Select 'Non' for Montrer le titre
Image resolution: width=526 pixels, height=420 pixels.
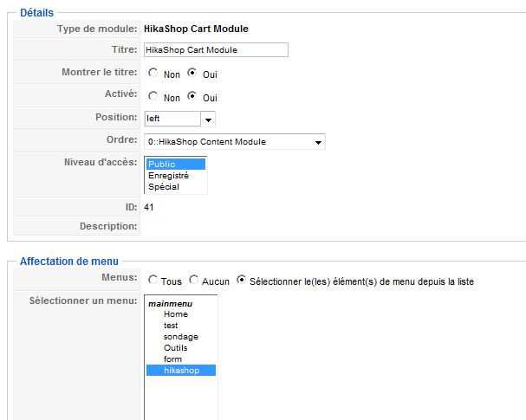tap(153, 74)
